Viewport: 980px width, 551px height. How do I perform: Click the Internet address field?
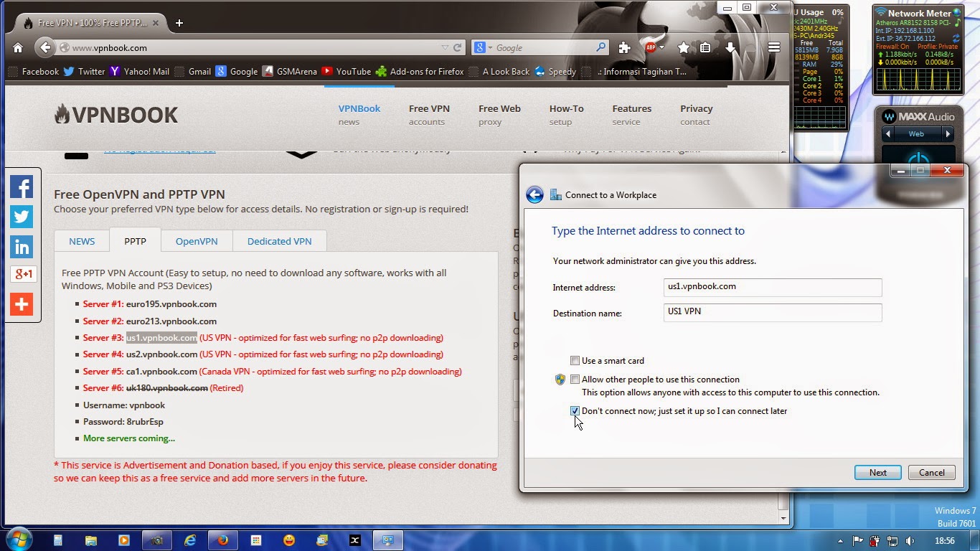click(773, 287)
